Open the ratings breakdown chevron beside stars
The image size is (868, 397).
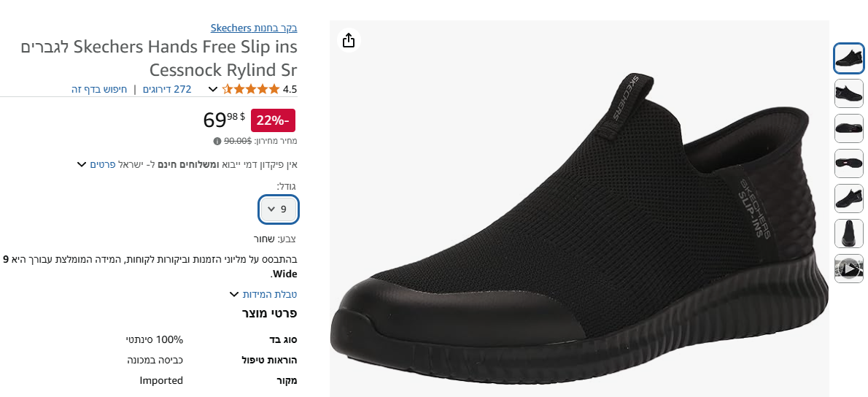coord(212,90)
